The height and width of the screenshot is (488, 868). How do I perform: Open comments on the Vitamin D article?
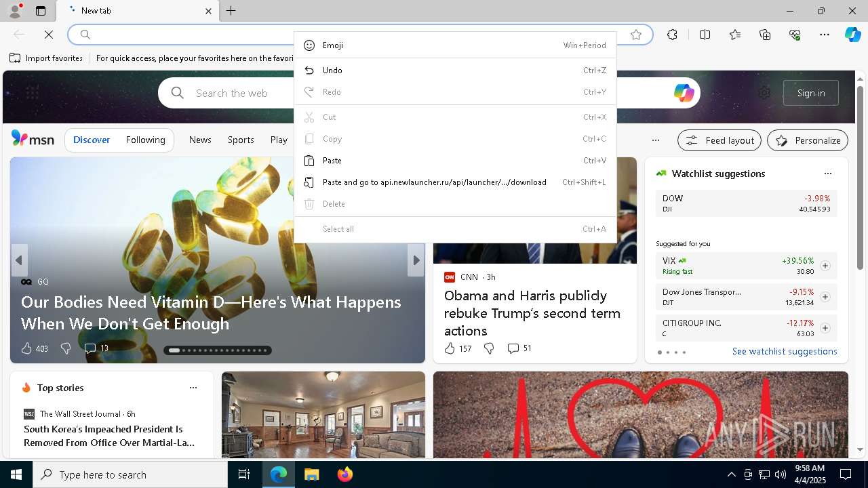coord(96,348)
